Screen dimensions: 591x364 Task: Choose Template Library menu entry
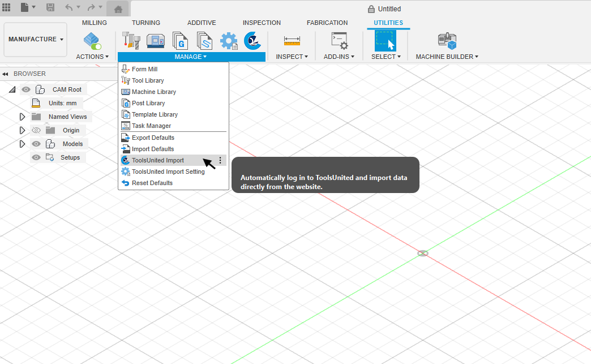[173, 114]
